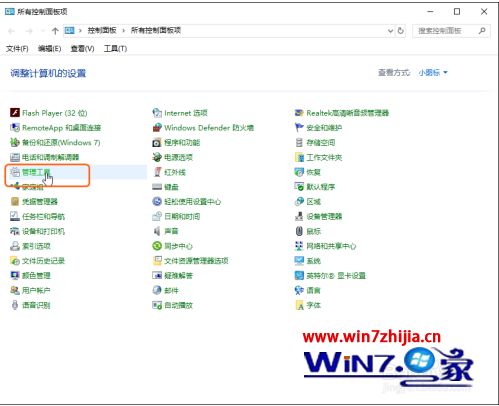The image size is (499, 406).
Task: Open 管理工具 item
Action: click(x=31, y=172)
